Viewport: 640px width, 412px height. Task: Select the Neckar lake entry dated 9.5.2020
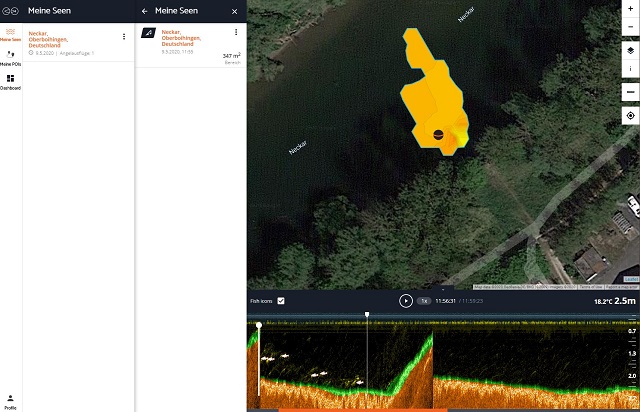[78, 42]
